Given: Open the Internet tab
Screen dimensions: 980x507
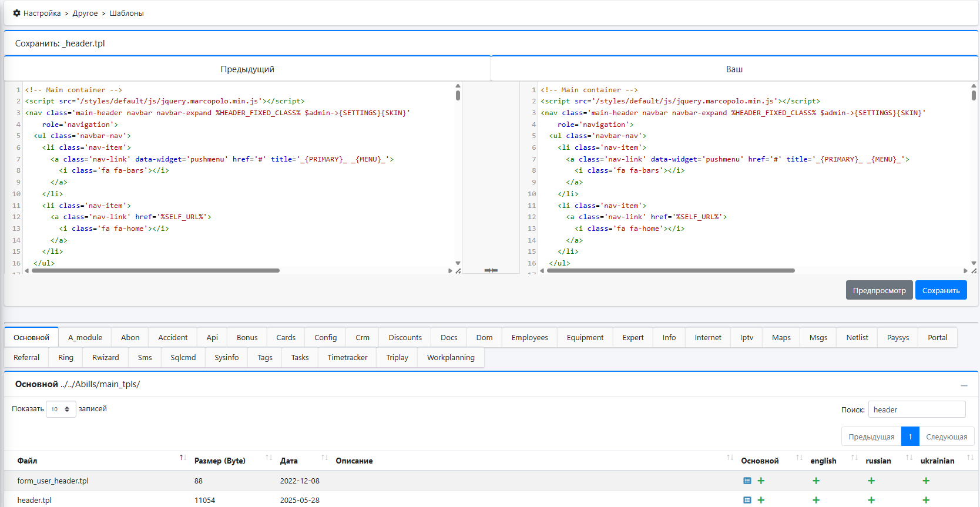Looking at the screenshot, I should [x=708, y=337].
